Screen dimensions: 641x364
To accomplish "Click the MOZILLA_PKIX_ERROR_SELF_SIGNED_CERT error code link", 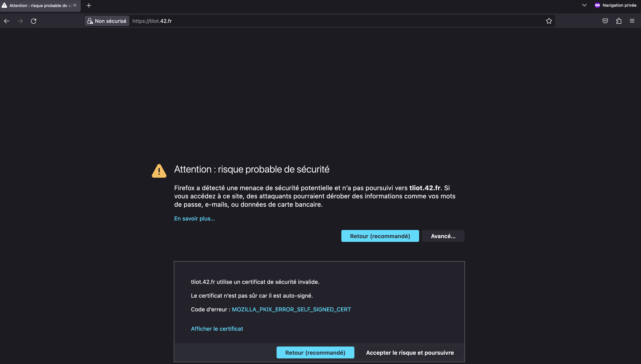I will [x=291, y=310].
